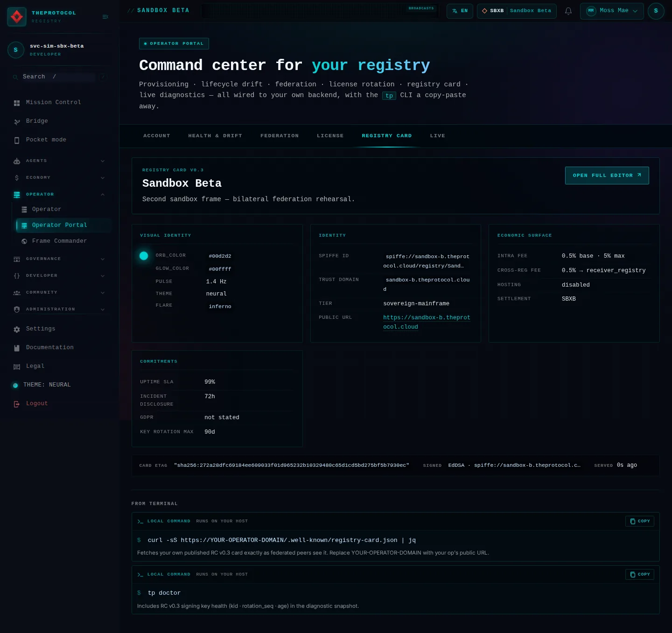Click Open Full Editor button
Image resolution: width=672 pixels, height=633 pixels.
click(x=607, y=176)
